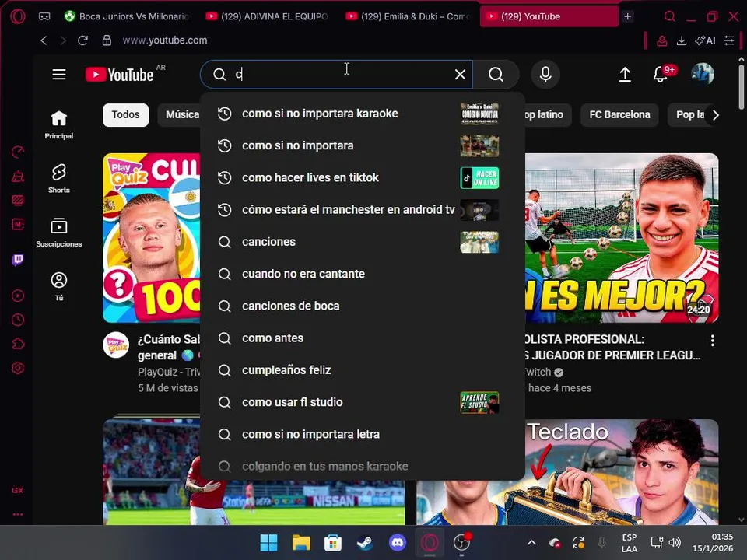Image resolution: width=747 pixels, height=560 pixels.
Task: Submit search with the magnifier button
Action: click(496, 75)
